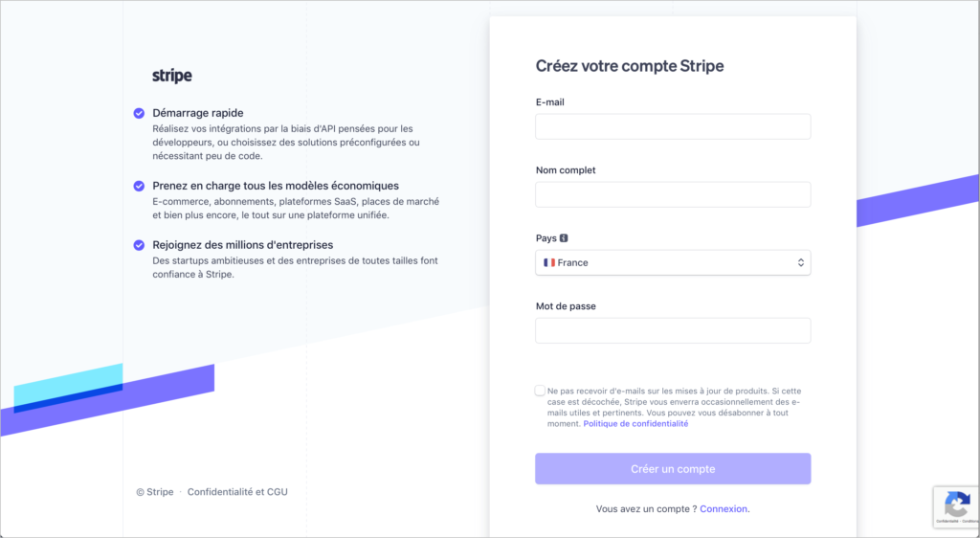Screen dimensions: 980x538
Task: Open the Connexion link
Action: point(724,508)
